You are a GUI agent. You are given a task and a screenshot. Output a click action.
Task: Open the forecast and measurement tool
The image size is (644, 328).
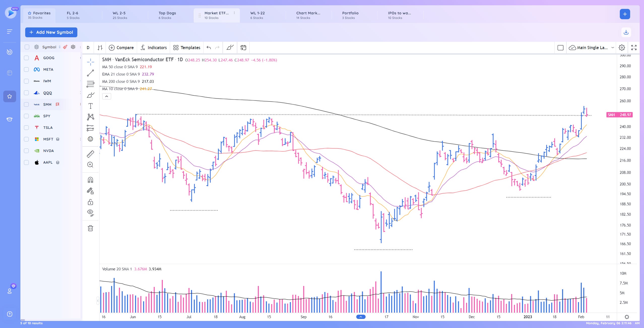coord(90,128)
